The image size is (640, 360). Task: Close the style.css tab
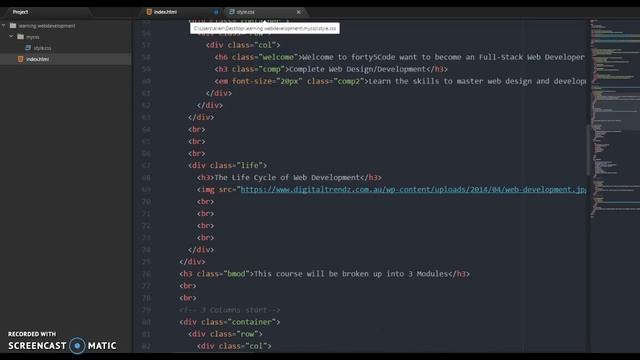(298, 12)
